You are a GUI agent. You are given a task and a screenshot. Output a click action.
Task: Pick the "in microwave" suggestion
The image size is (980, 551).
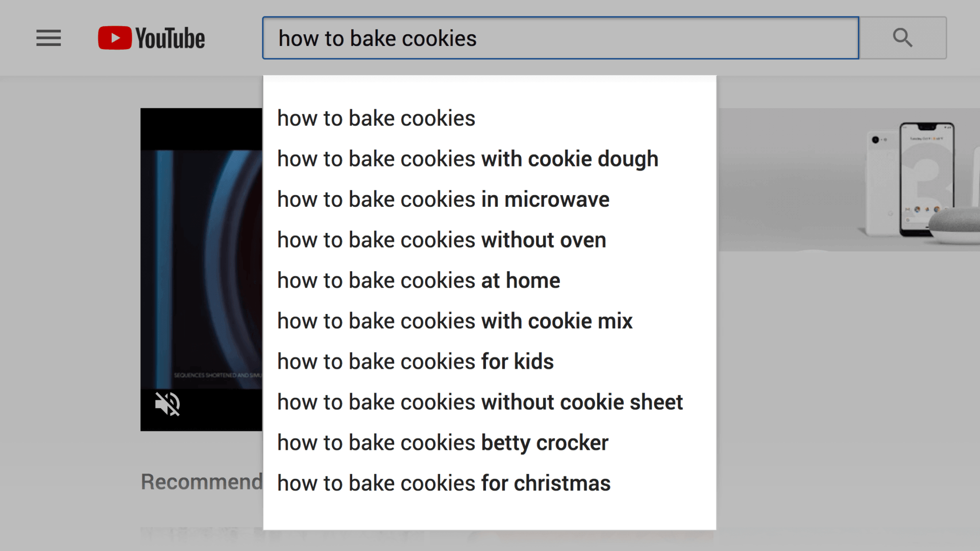[x=443, y=200]
